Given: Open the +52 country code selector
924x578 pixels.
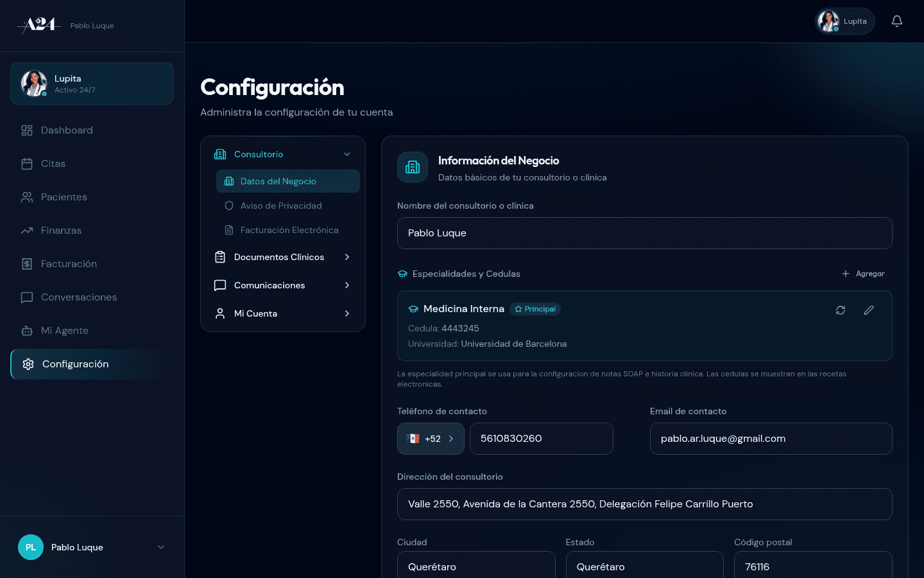Looking at the screenshot, I should [431, 439].
